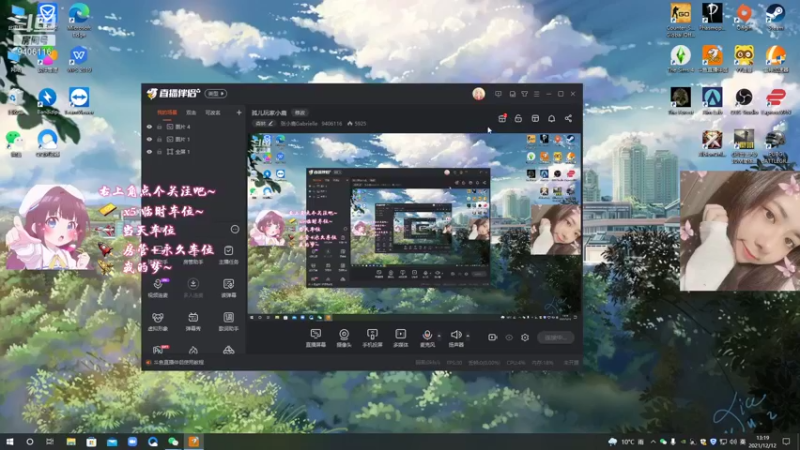Mute the microphone icon

(427, 335)
